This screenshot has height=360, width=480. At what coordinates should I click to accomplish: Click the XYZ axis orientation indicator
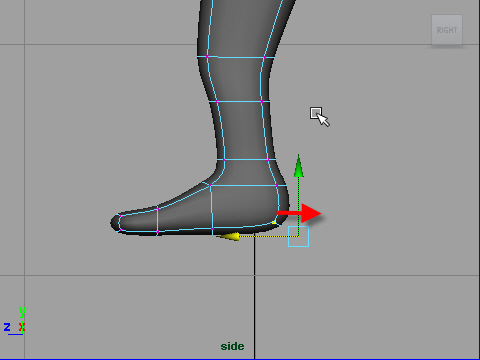[x=15, y=321]
